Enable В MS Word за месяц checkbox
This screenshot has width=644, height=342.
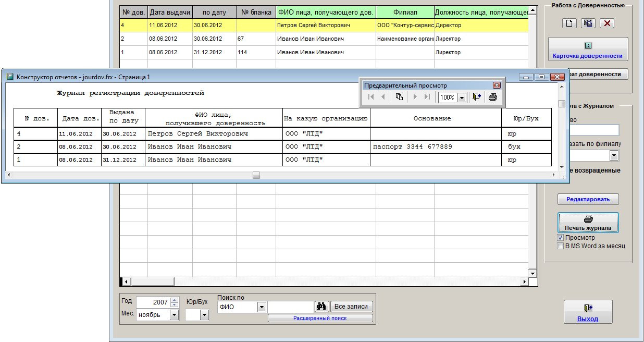tap(561, 246)
